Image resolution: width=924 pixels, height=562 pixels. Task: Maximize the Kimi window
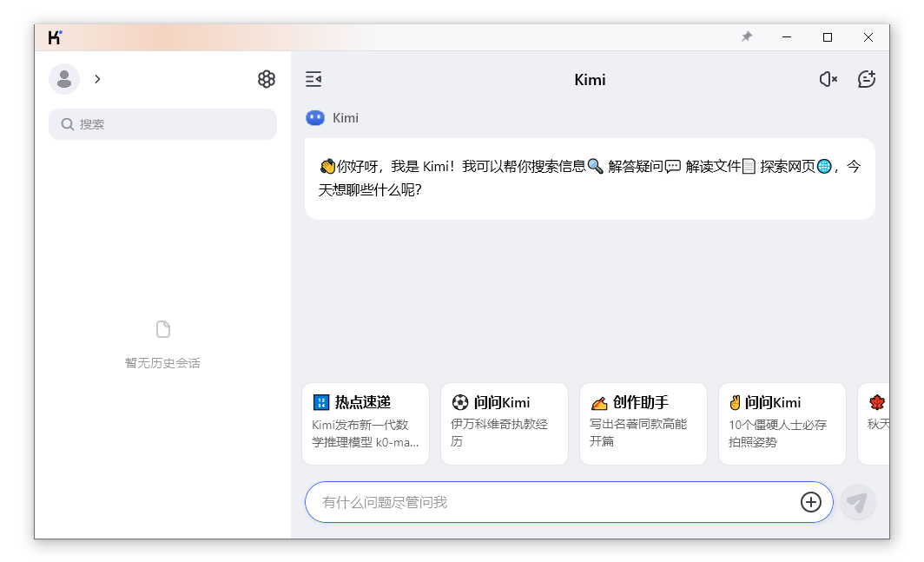tap(828, 37)
